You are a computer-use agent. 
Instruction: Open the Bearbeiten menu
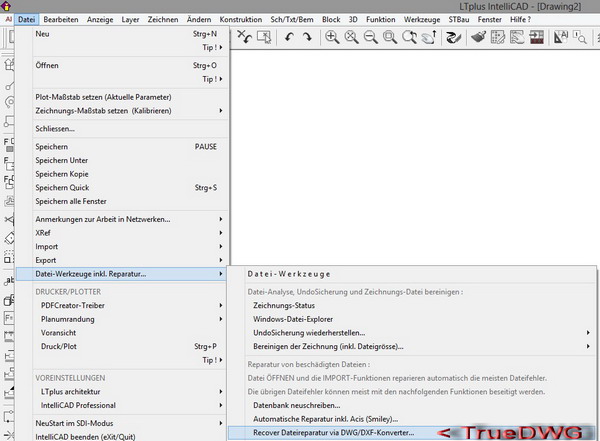61,20
